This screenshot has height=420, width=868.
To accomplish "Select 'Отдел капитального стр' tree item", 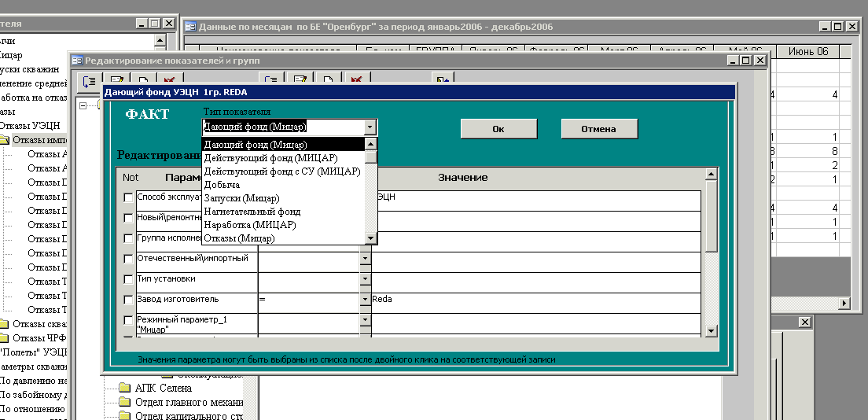I will pyautogui.click(x=189, y=415).
